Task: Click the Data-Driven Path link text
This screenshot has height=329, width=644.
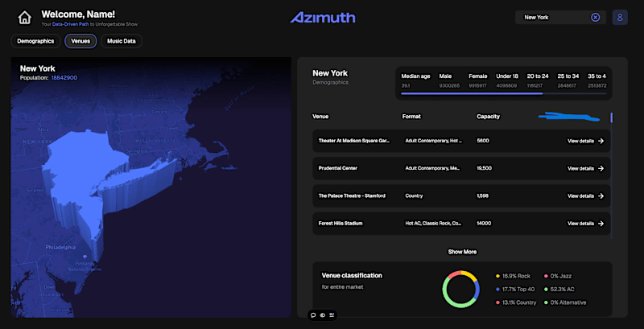Action: [71, 24]
